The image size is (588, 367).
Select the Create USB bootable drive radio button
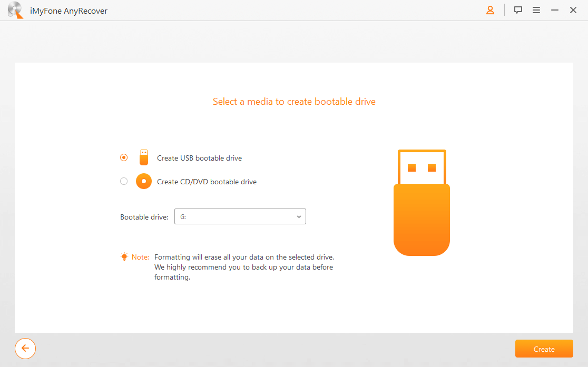(x=123, y=157)
